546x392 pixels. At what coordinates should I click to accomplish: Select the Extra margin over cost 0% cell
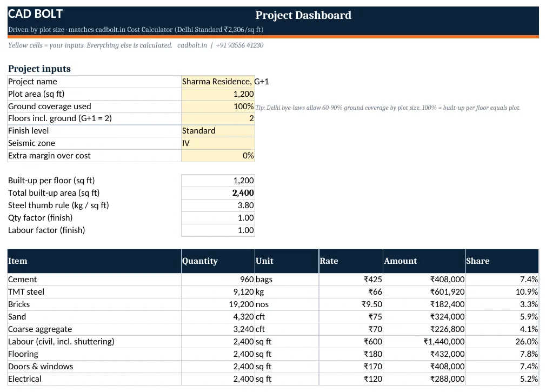pyautogui.click(x=218, y=156)
